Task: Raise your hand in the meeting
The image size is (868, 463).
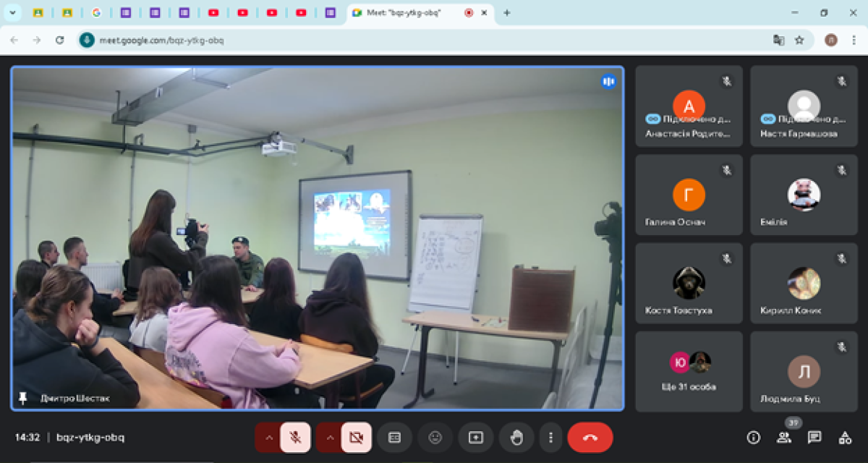Action: click(516, 438)
